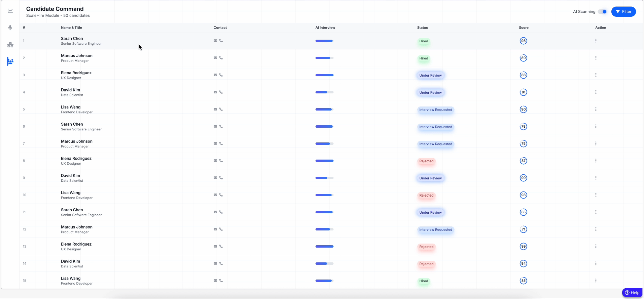Click the AI Interview progress bar for row 9
This screenshot has width=644, height=299.
pyautogui.click(x=324, y=178)
